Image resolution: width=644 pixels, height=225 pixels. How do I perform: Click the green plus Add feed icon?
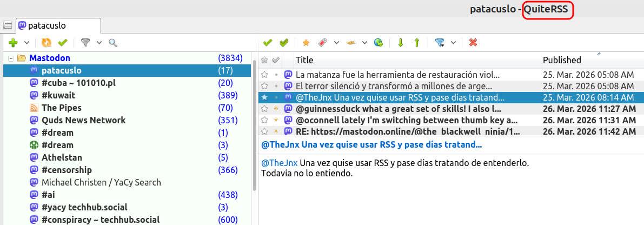click(14, 42)
